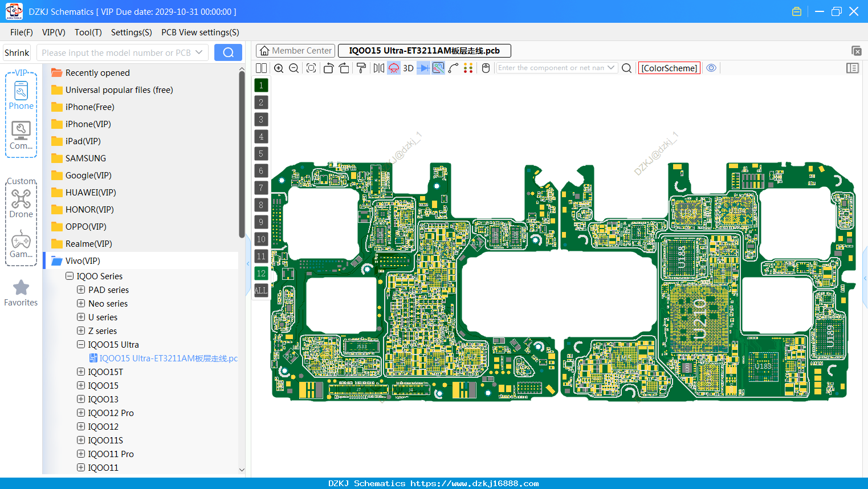
Task: Expand the PAD series node
Action: point(81,290)
